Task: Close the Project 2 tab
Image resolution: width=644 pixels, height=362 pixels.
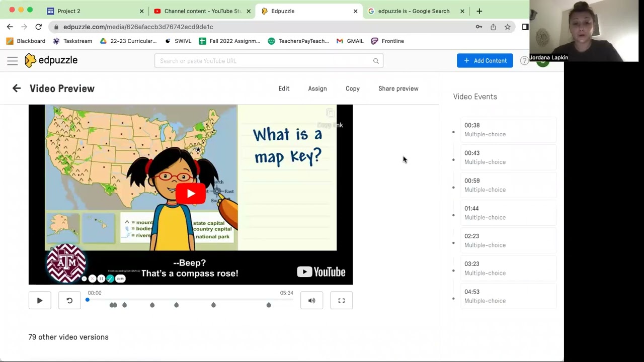Action: coord(141,11)
